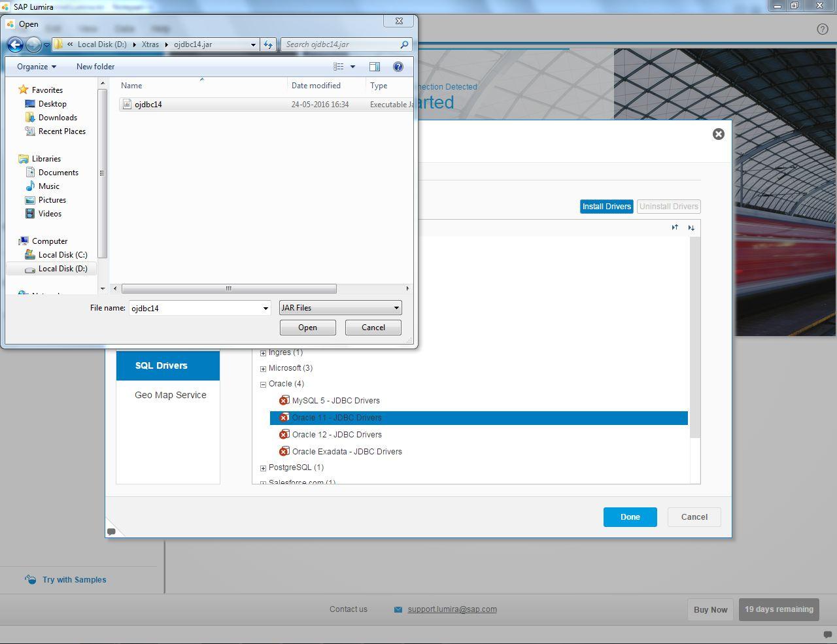Select Oracle 12 - JDBC Drivers row
Screen dimensions: 837x644
point(479,435)
